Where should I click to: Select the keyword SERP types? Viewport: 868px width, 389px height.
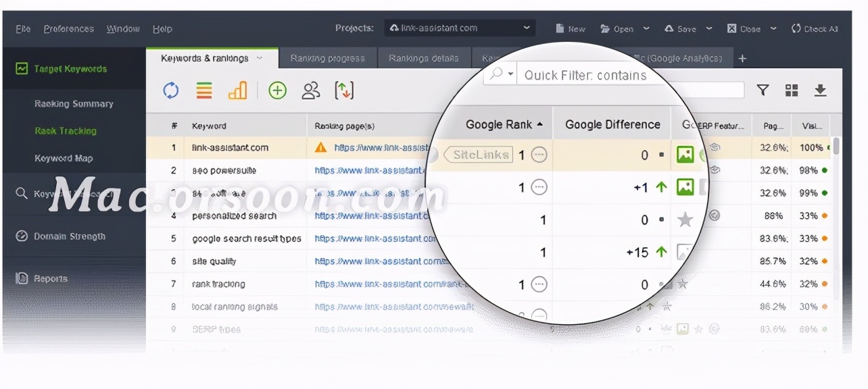point(216,330)
